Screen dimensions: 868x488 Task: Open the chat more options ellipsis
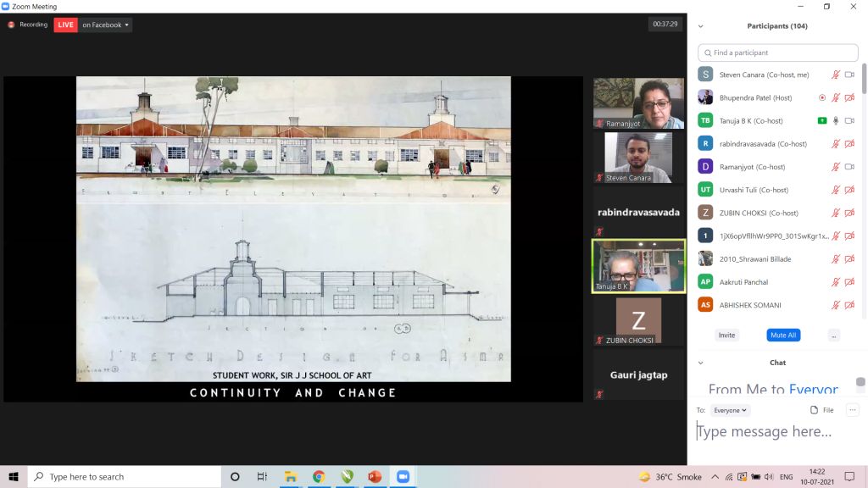click(x=853, y=410)
